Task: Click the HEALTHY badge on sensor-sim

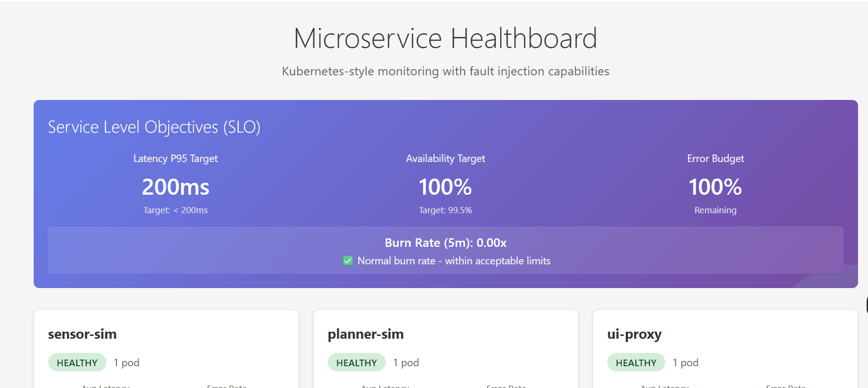Action: tap(77, 362)
